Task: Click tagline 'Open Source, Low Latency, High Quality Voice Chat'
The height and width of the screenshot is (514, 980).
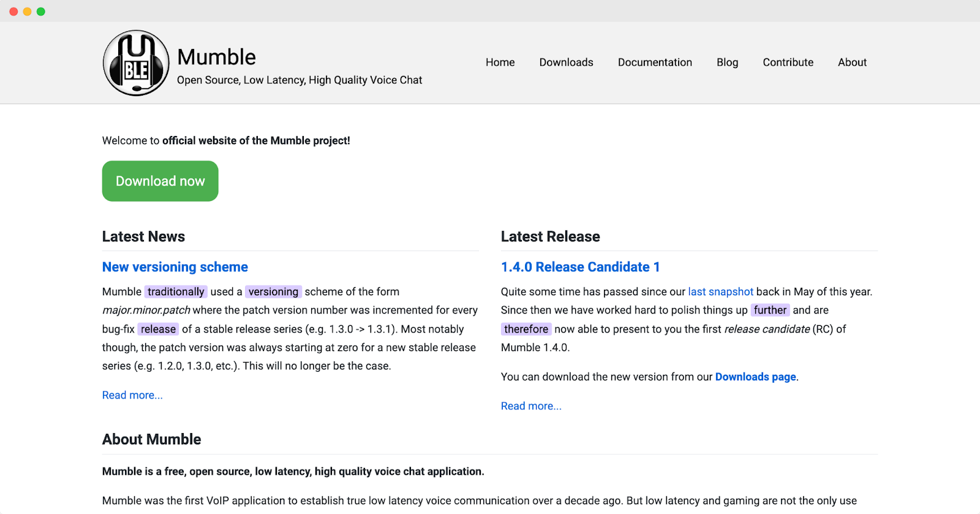Action: click(x=300, y=80)
